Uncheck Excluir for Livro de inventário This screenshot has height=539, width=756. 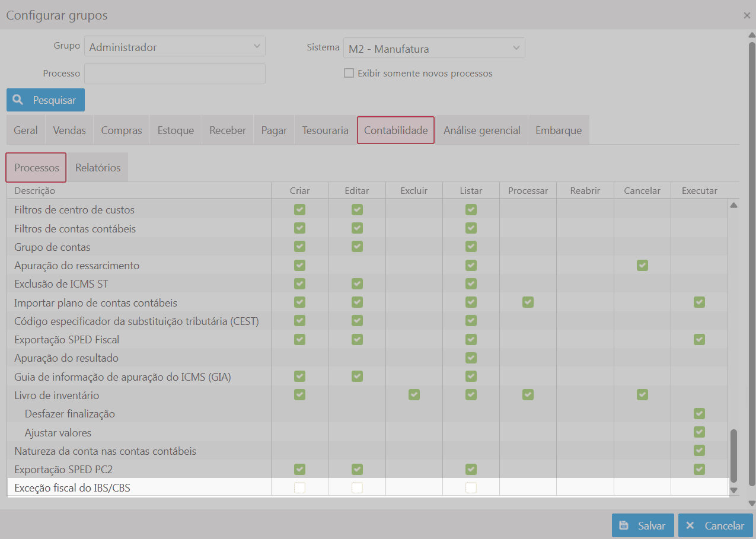point(414,395)
